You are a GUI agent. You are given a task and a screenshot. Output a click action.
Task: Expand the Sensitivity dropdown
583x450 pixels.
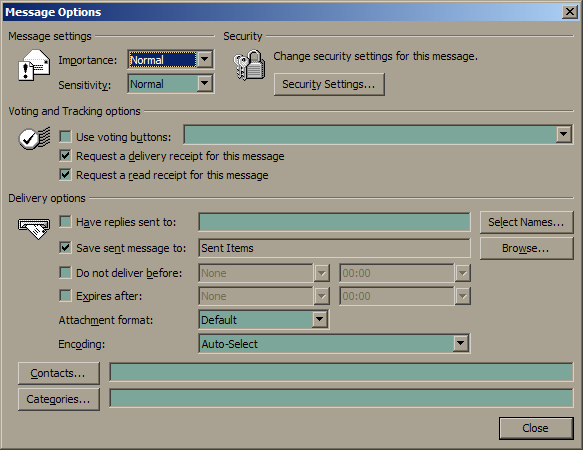point(205,84)
